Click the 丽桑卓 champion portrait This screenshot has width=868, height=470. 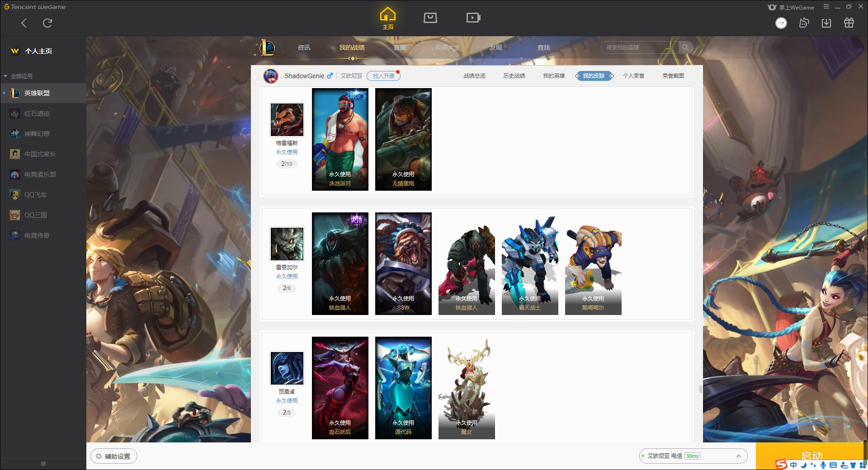click(x=287, y=368)
